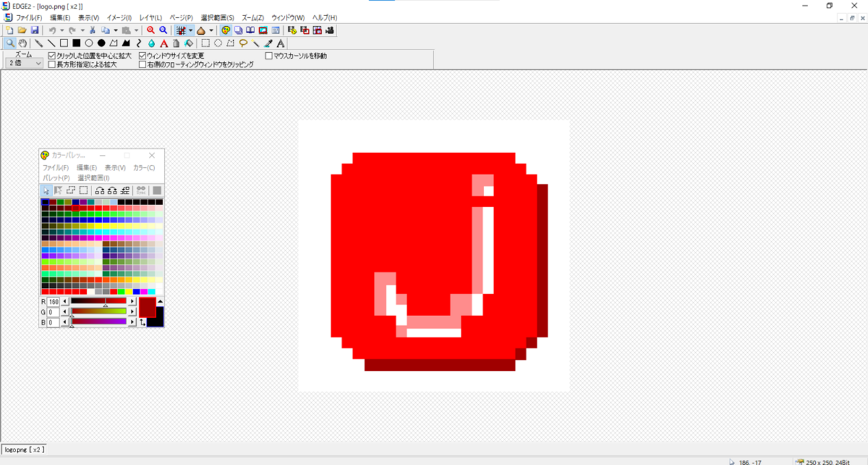Select the Hand pan tool

tap(23, 43)
